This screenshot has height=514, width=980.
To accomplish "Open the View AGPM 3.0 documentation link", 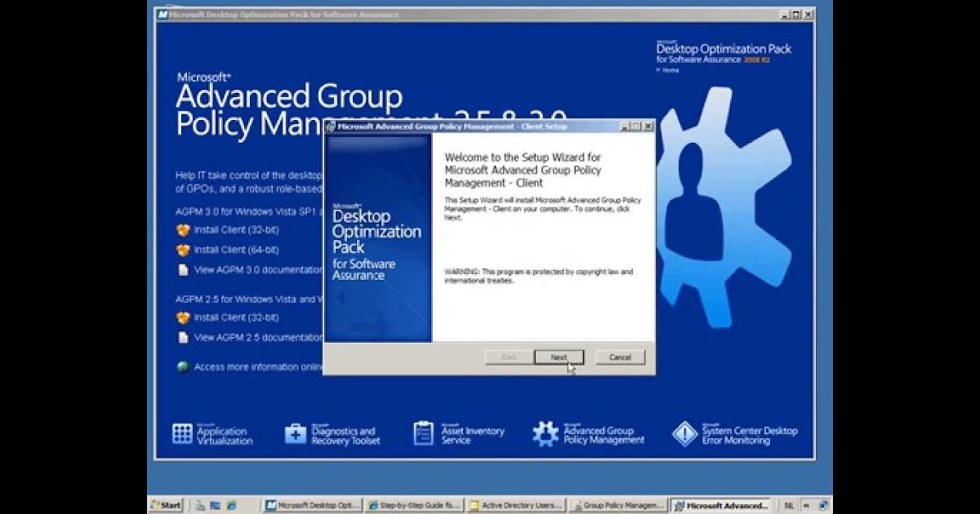I will tap(250, 269).
